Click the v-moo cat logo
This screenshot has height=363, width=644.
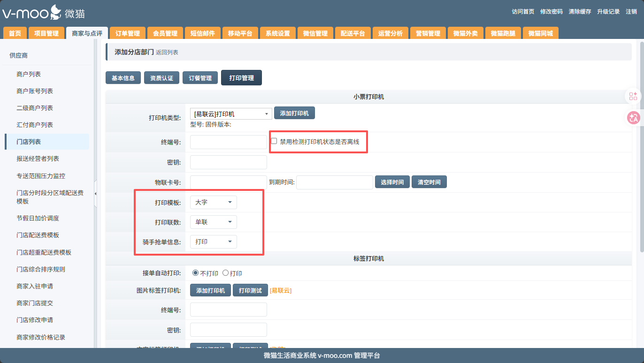pos(44,13)
